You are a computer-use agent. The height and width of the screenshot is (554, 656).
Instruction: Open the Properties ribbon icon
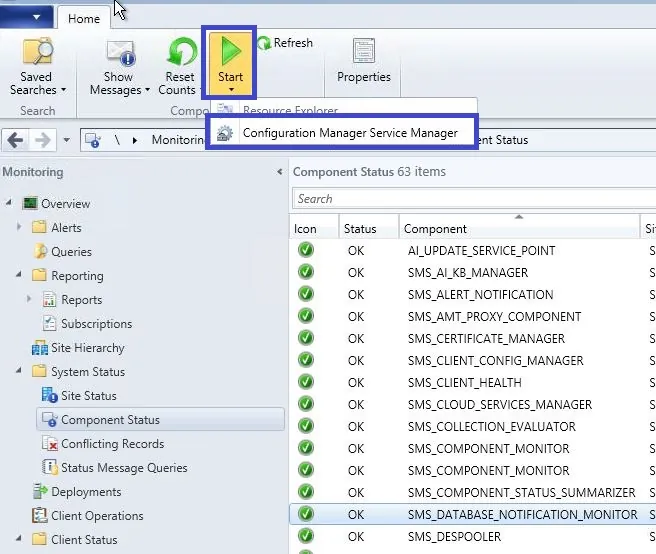(x=364, y=51)
